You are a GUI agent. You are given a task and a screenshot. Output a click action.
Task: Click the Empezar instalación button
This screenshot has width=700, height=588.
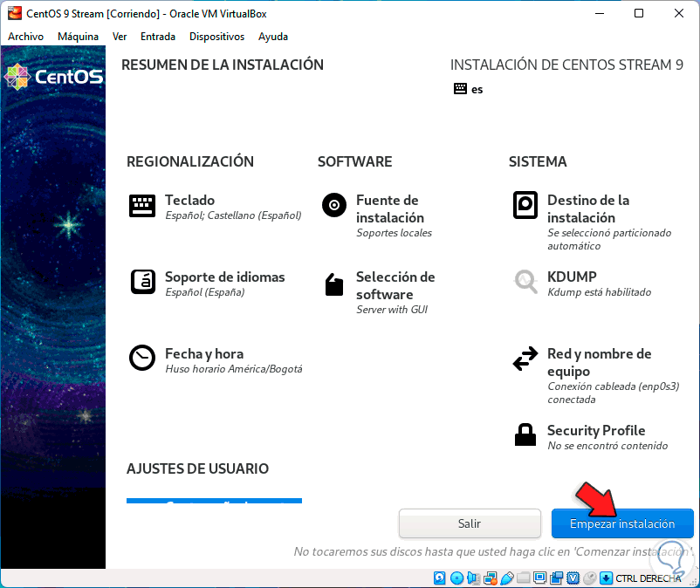622,523
